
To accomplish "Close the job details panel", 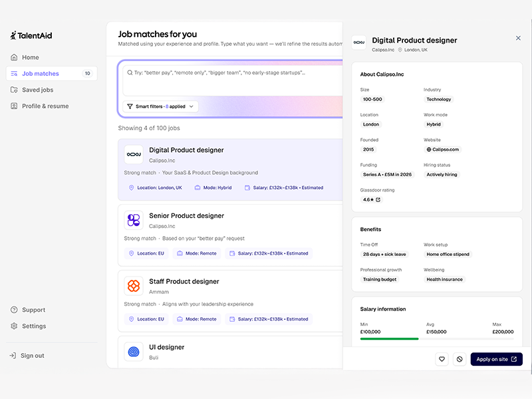I will 518,39.
